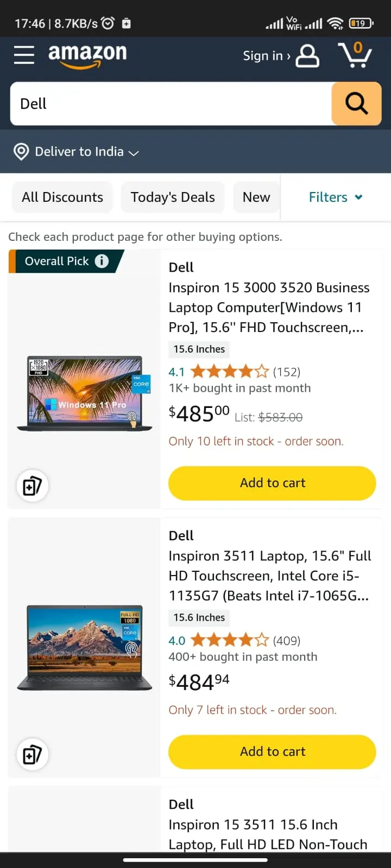Viewport: 391px width, 868px height.
Task: Open the Inspiron 3511 laptop image
Action: [x=85, y=647]
